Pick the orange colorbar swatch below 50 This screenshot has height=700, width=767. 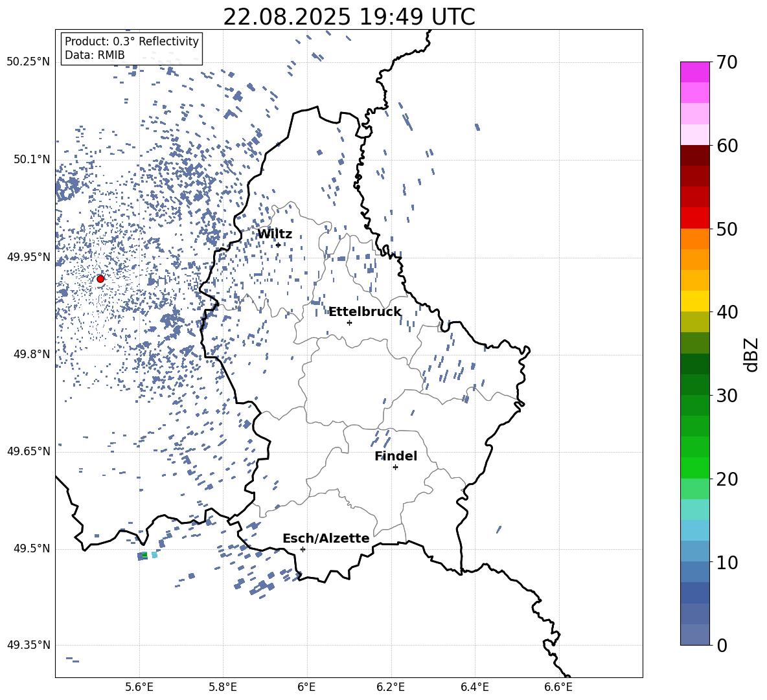click(695, 239)
